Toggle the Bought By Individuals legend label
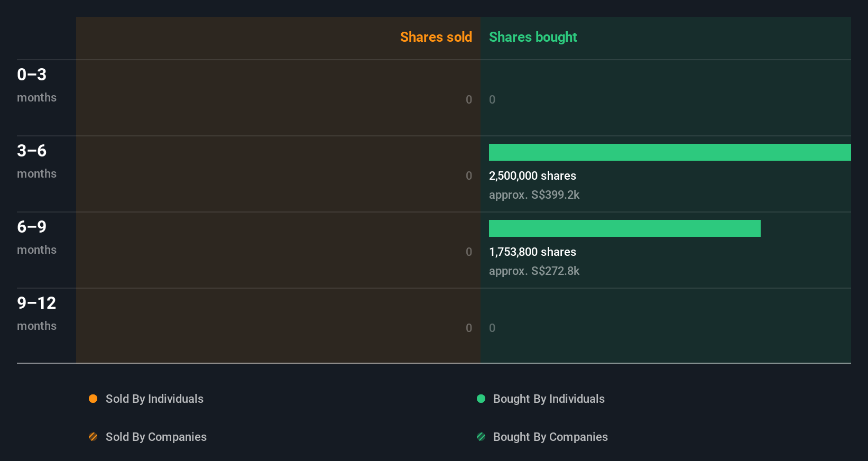This screenshot has height=461, width=868. [x=549, y=399]
